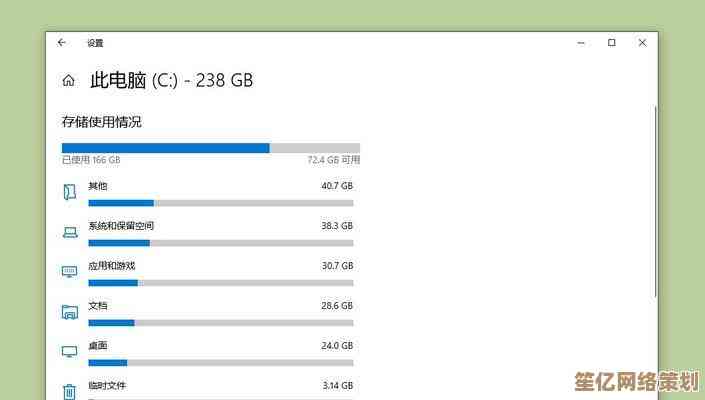Open the 其他 storage category

click(97, 186)
